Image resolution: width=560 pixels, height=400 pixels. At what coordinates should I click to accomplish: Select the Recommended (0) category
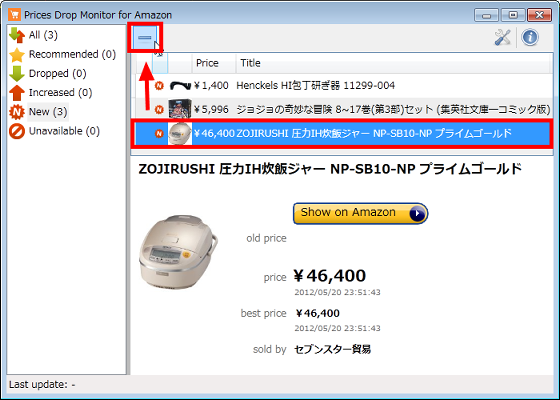point(72,54)
